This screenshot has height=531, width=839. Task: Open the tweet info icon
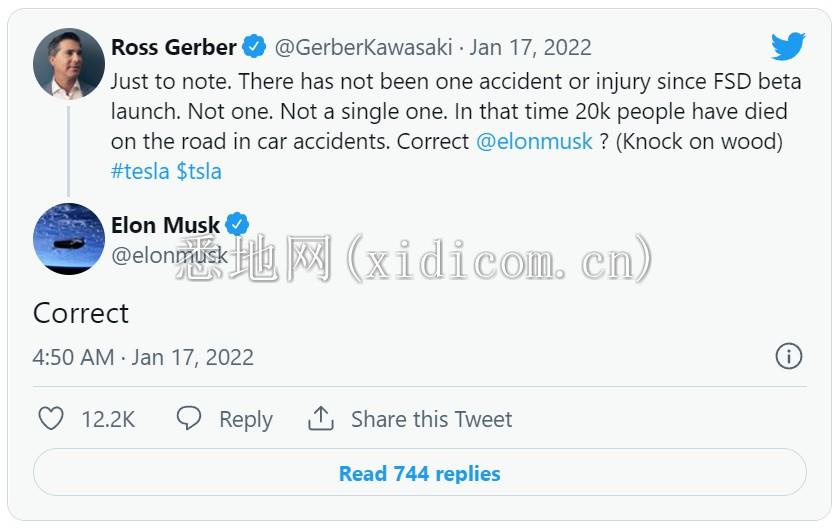(x=789, y=356)
